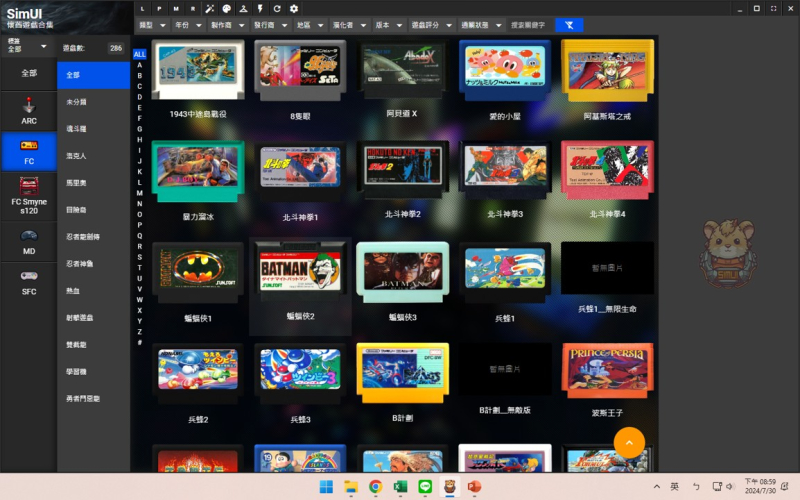Click the lightning bolt toolbar icon
This screenshot has width=800, height=500.
coord(260,9)
